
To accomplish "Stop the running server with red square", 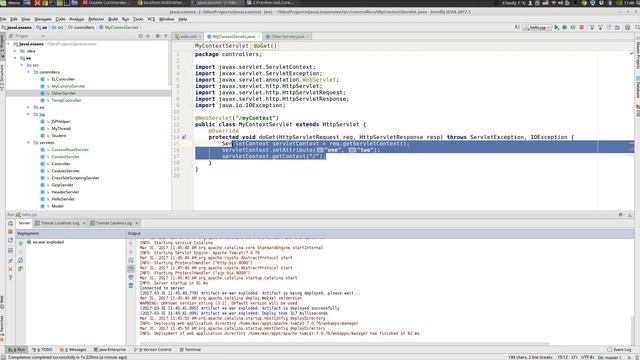I will coord(582,27).
